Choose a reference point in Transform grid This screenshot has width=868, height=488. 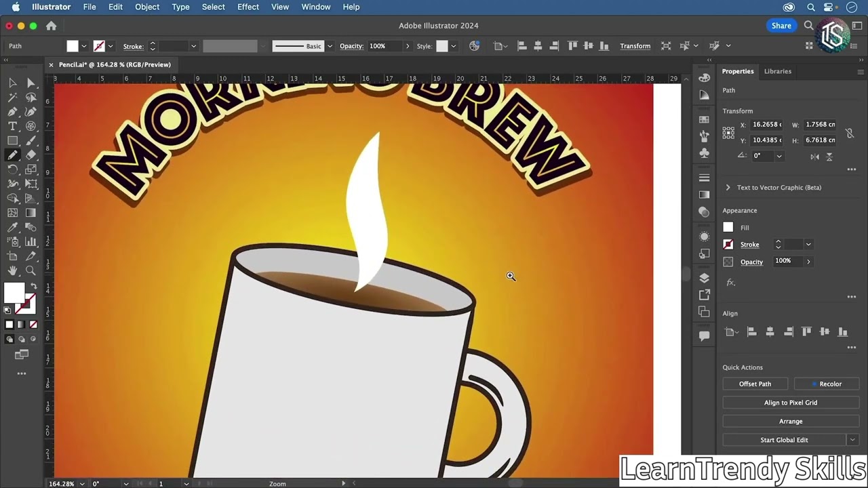pos(728,133)
